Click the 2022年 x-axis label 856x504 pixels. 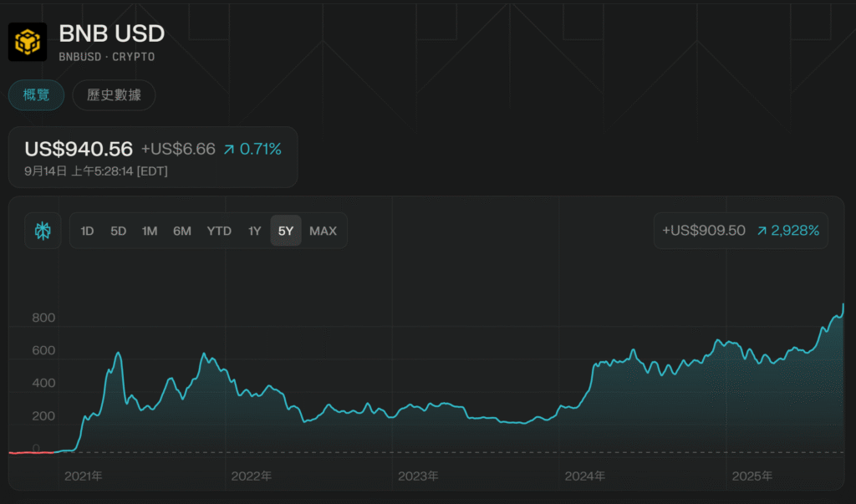coord(251,476)
